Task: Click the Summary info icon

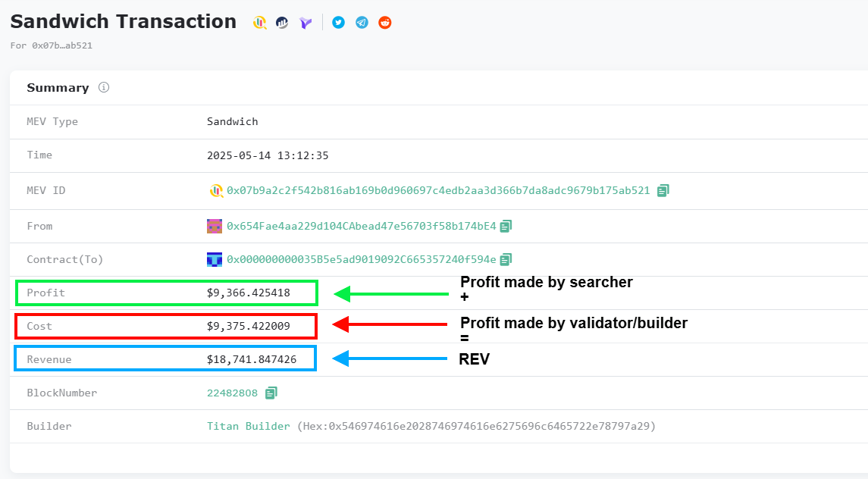Action: tap(104, 87)
